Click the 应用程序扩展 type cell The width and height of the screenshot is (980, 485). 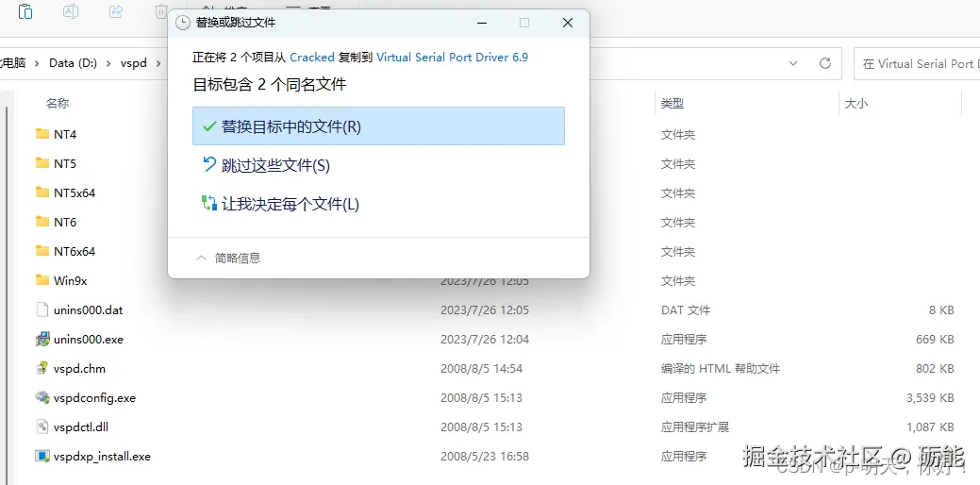[695, 427]
